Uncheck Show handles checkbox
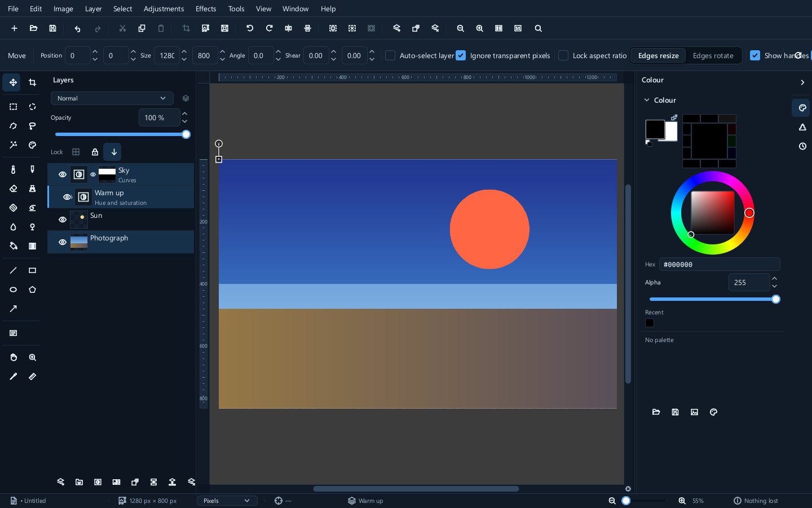 (x=755, y=55)
